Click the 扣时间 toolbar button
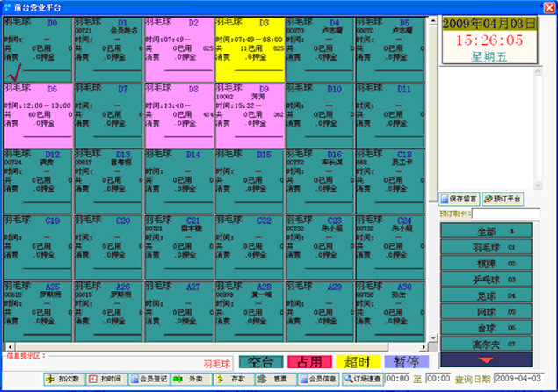This screenshot has width=558, height=392. [x=106, y=379]
